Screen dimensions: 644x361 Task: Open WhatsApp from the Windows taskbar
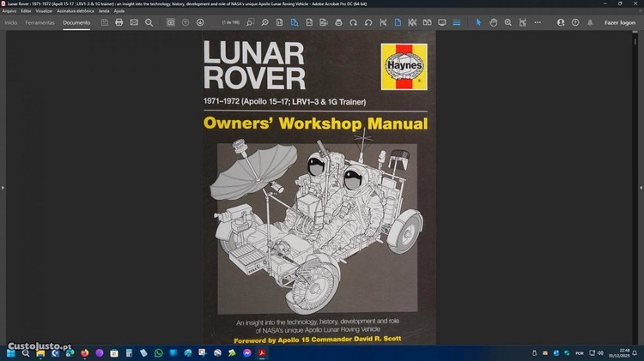point(158,352)
